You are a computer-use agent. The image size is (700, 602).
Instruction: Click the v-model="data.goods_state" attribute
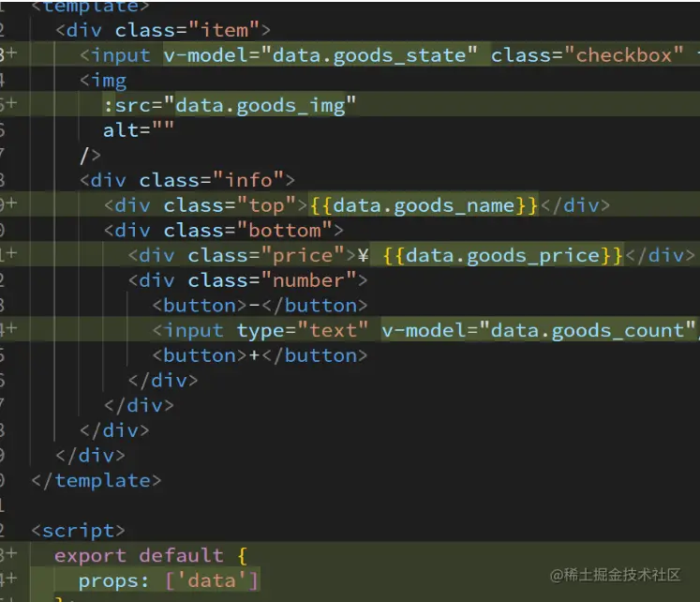pos(320,55)
